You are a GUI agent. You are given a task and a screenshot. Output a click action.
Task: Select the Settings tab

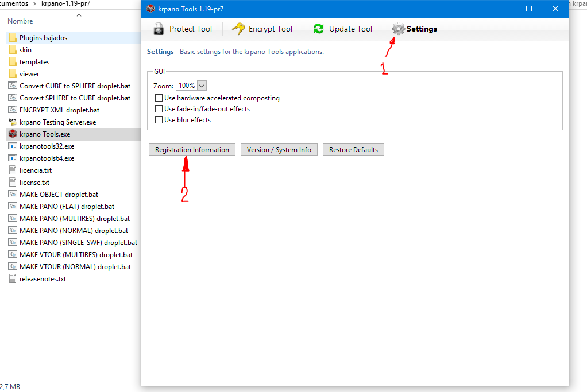coord(415,29)
